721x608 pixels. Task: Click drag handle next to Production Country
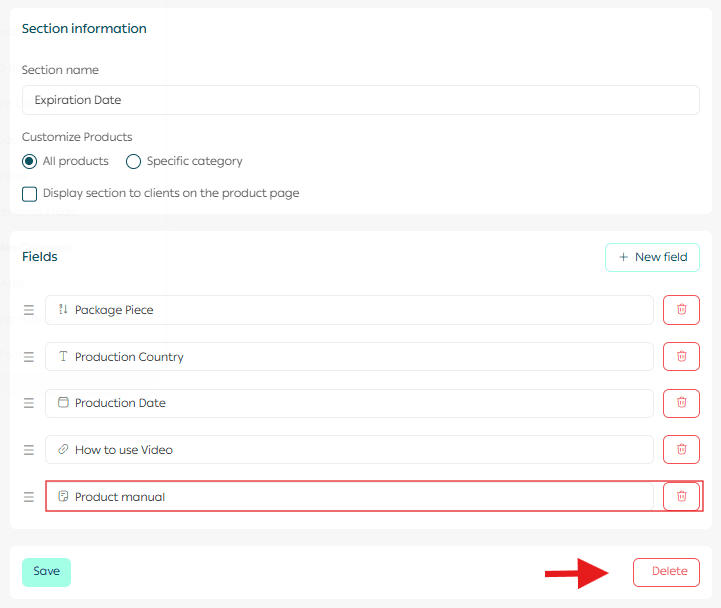coord(29,357)
